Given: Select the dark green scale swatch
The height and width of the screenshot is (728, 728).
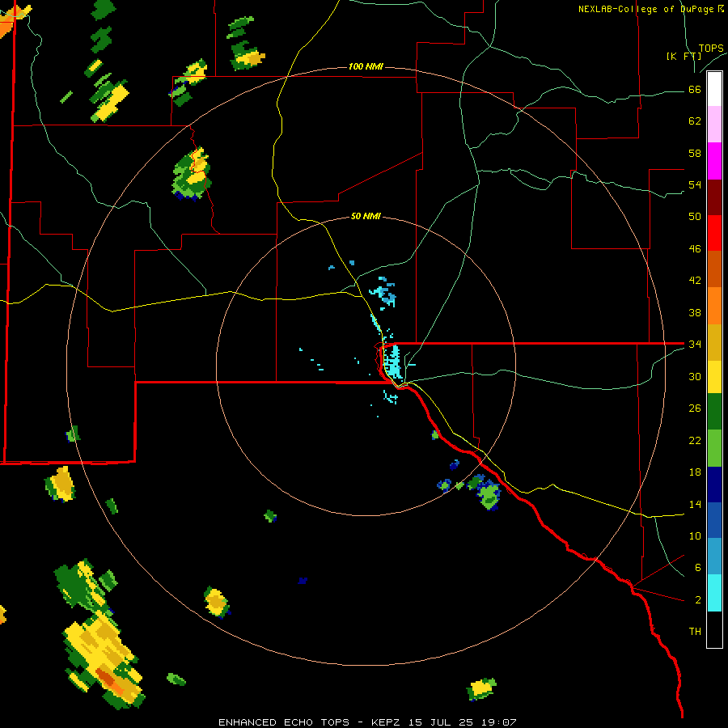Looking at the screenshot, I should click(714, 412).
